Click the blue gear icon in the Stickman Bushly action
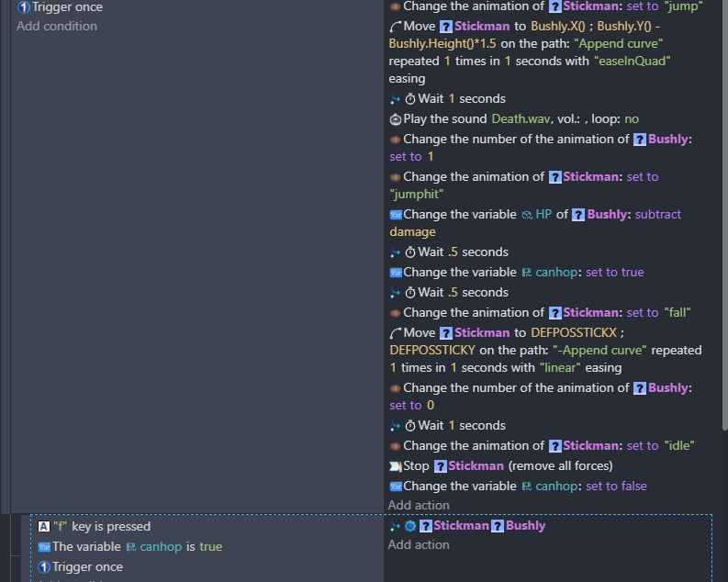The width and height of the screenshot is (728, 582). (x=410, y=526)
